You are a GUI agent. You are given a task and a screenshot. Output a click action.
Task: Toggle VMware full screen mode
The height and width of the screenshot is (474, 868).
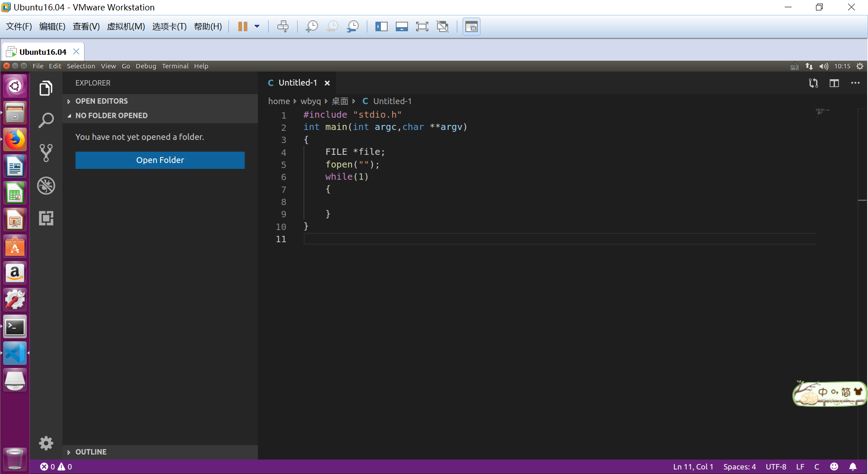(422, 27)
